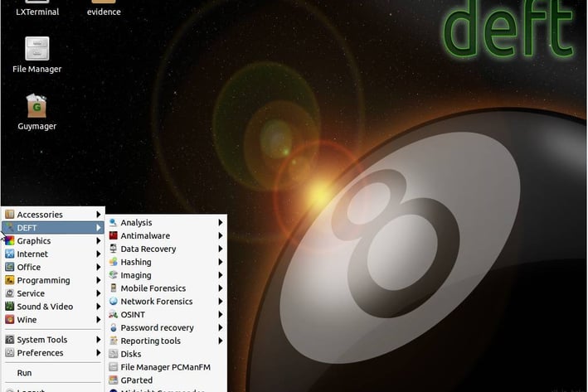Viewport: 588px width, 392px height.
Task: Click the Preferences menu icon
Action: coord(10,353)
